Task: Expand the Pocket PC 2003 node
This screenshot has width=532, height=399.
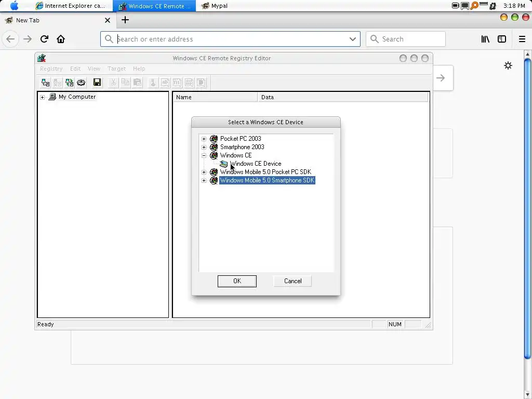Action: tap(204, 139)
